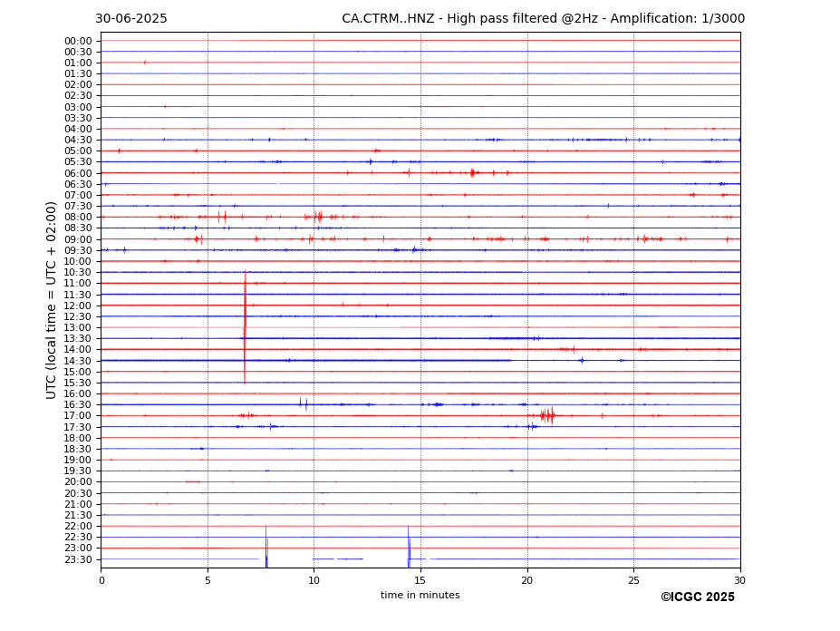Click the x-axis tick label 5
Viewport: 840px width, 631px height.
208,580
